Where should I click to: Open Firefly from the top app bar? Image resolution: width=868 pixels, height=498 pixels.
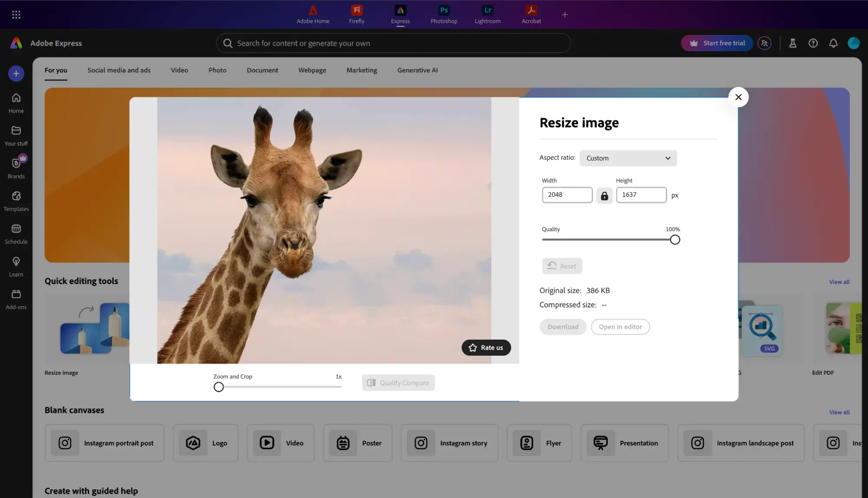tap(356, 14)
